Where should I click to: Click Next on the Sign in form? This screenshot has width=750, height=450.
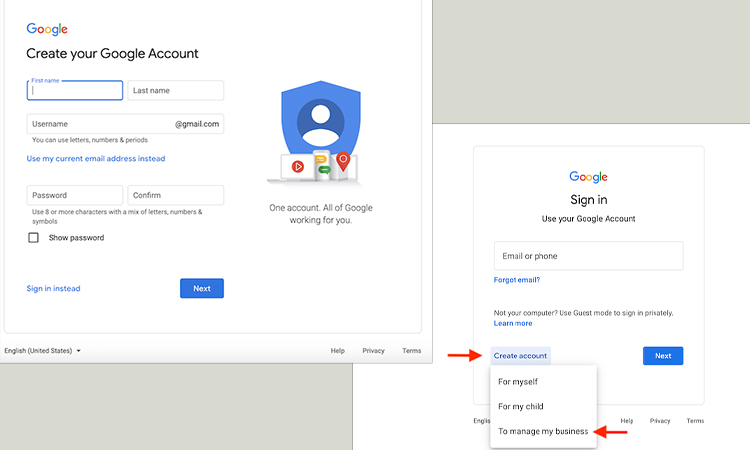663,356
